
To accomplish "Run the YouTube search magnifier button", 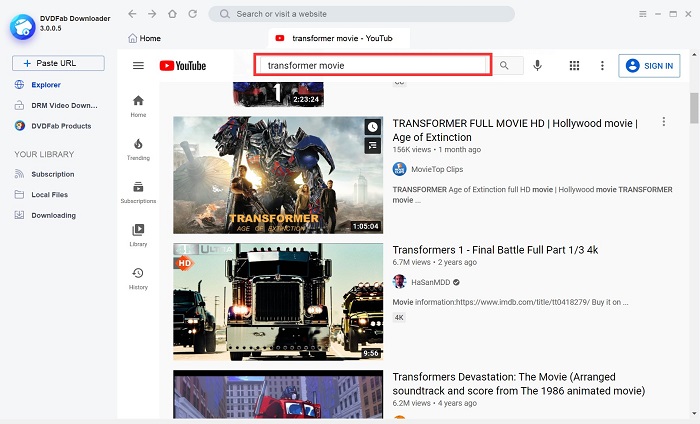I will click(x=504, y=66).
